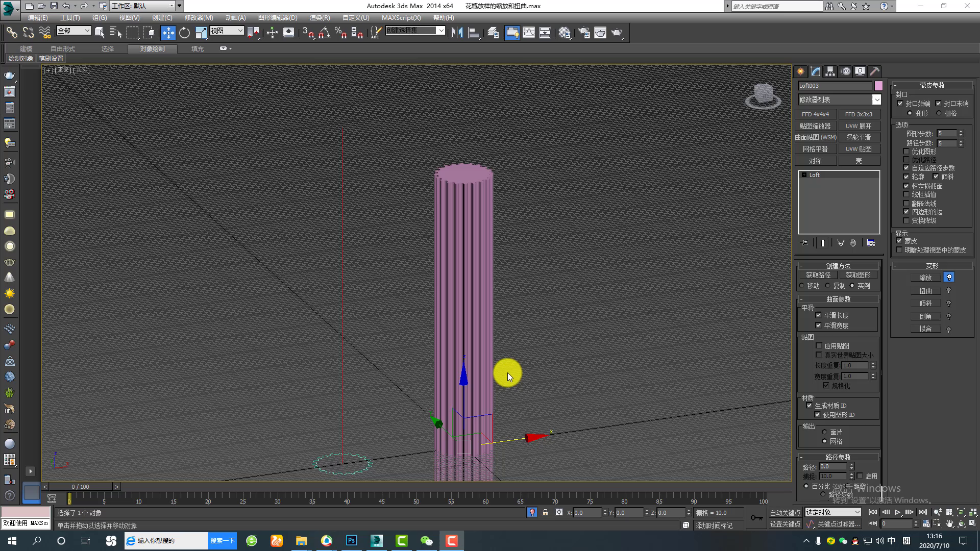Open the workspace 工作区 dropdown
The image size is (980, 551).
click(143, 6)
